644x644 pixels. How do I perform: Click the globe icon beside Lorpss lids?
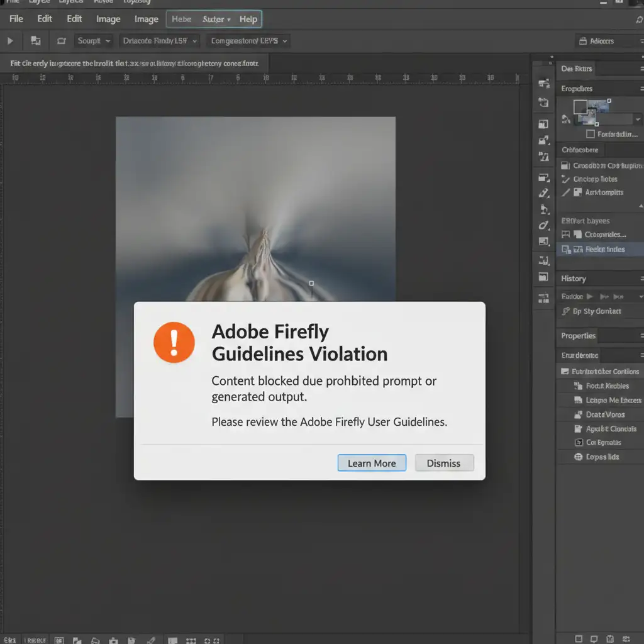pos(580,457)
